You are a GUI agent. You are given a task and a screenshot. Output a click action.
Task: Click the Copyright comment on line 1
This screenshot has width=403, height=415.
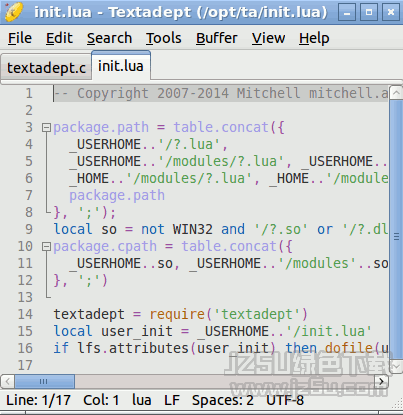click(221, 93)
